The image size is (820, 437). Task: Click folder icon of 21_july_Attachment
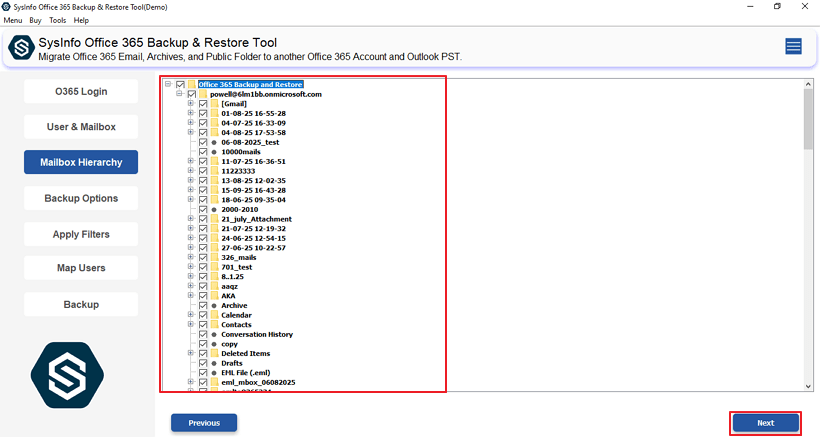[x=214, y=219]
